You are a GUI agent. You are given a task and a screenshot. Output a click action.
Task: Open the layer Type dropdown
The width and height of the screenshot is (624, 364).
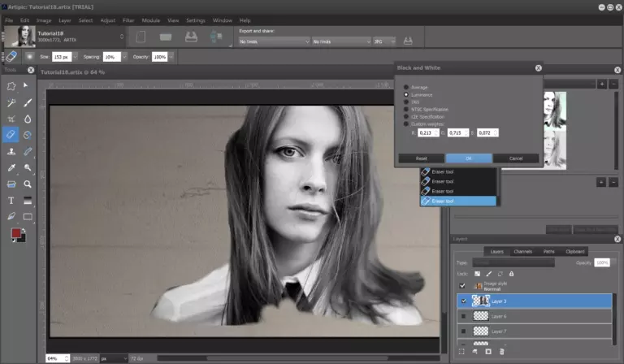pos(513,262)
